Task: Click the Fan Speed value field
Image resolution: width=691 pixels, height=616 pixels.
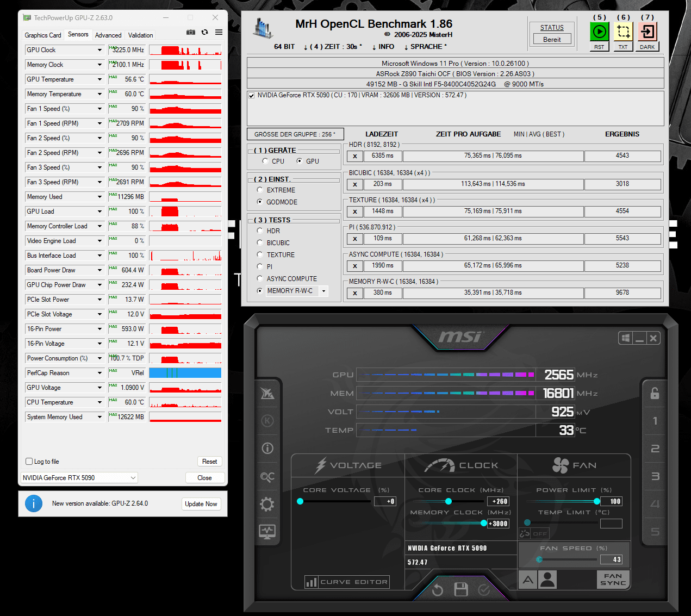Action: pos(611,559)
